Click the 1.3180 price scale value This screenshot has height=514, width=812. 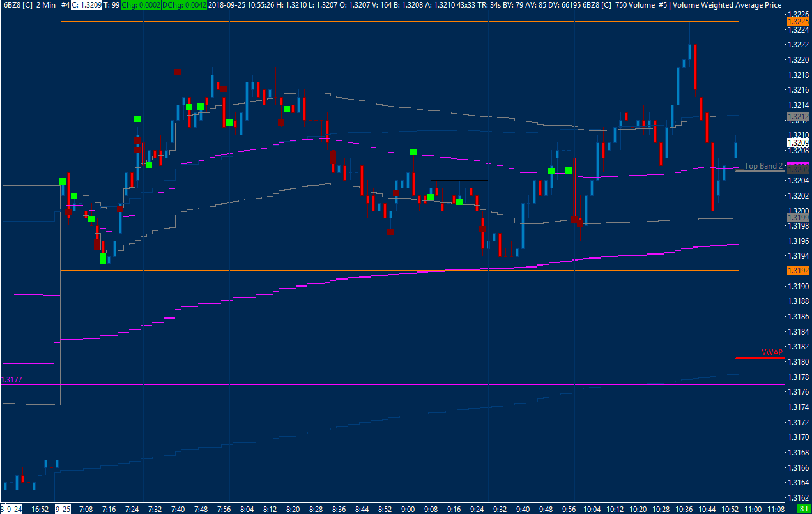[799, 361]
